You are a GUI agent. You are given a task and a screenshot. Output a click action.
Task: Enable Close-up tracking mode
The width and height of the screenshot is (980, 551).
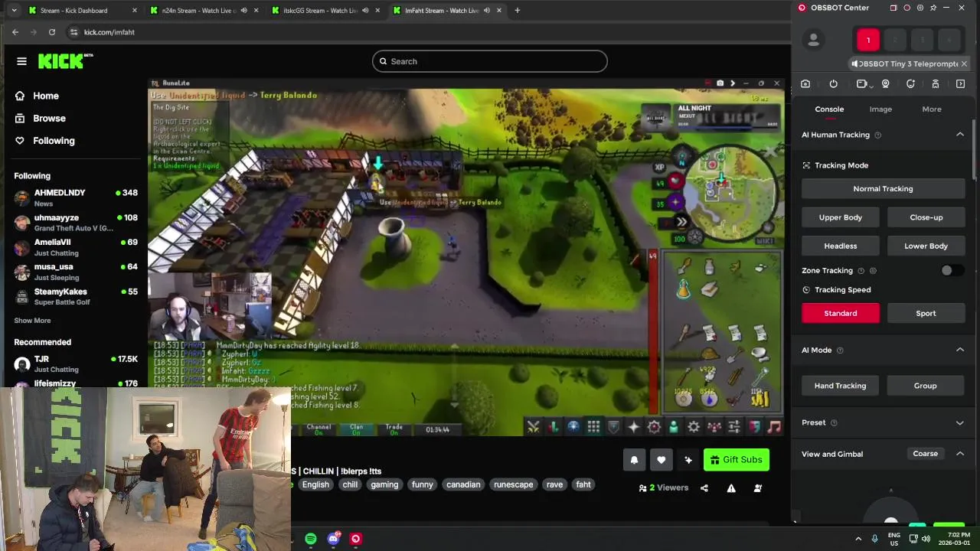coord(926,217)
